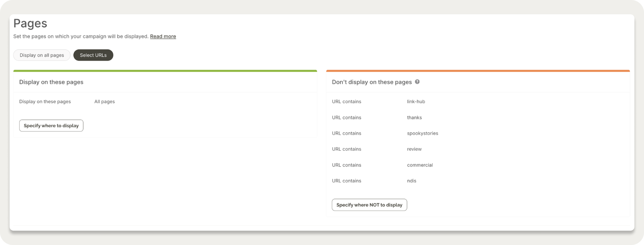
Task: Click the Don't display on these pages heading
Action: click(x=372, y=82)
